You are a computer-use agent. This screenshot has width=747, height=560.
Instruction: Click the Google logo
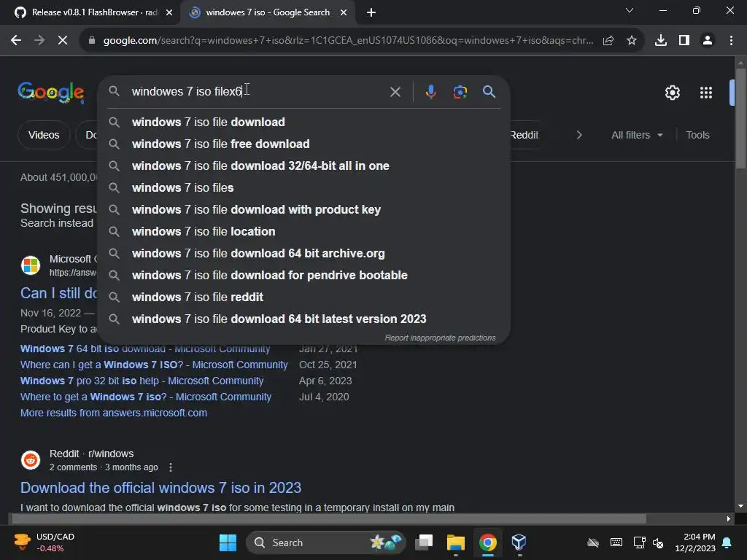pyautogui.click(x=51, y=92)
